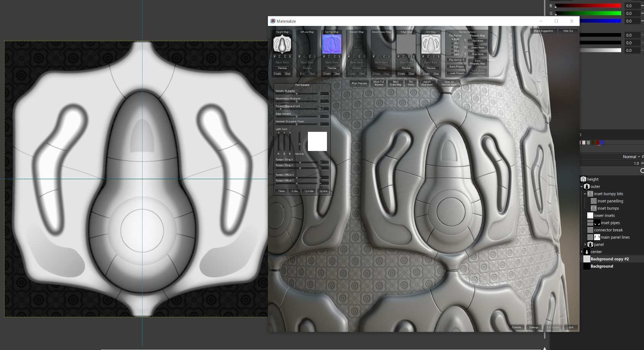Select the 'outer' group layer thumbnail
This screenshot has width=644, height=350.
click(x=587, y=186)
